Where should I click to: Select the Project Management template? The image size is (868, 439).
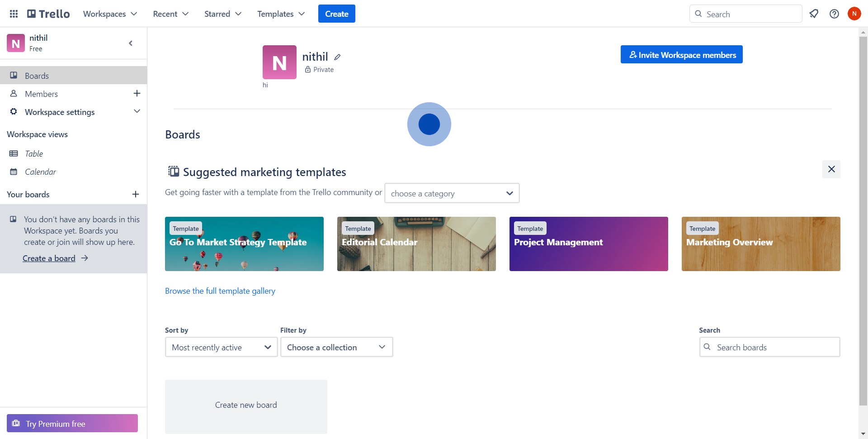[x=588, y=244]
